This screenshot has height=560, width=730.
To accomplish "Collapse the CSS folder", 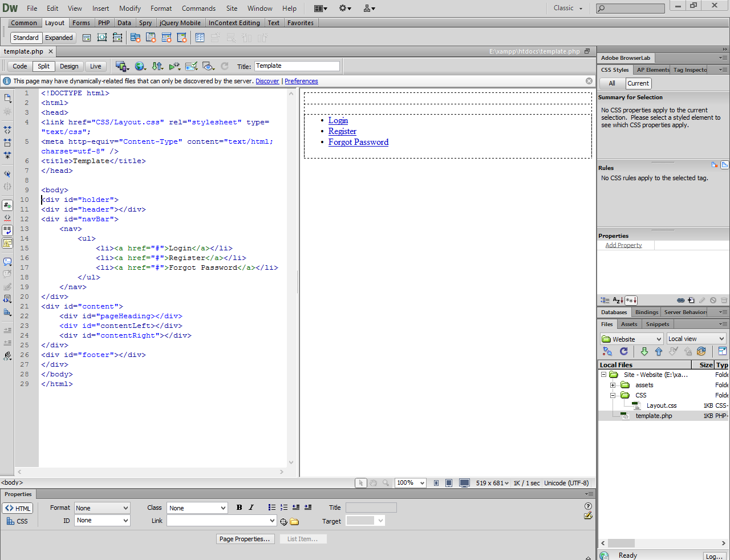I will (x=613, y=395).
